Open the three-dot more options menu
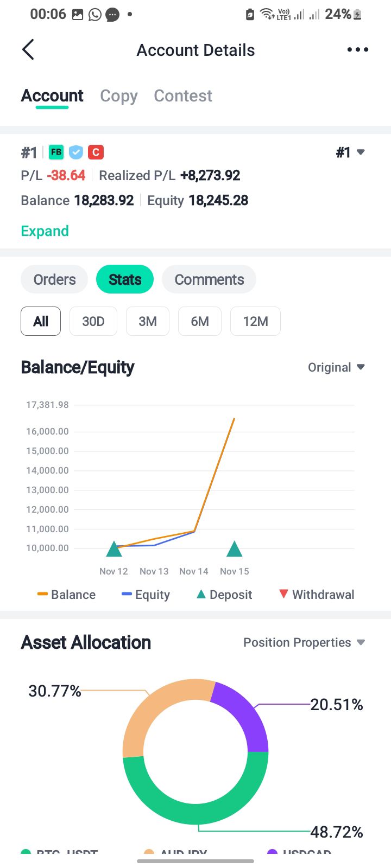The image size is (391, 868). pyautogui.click(x=357, y=50)
